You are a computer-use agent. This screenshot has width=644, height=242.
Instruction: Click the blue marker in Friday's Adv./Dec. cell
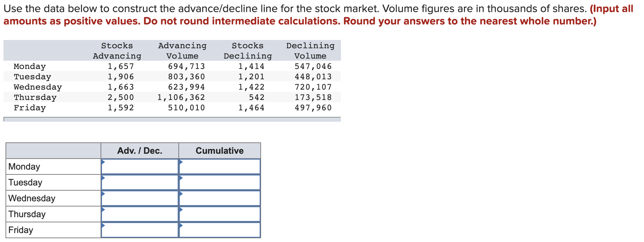pos(103,225)
